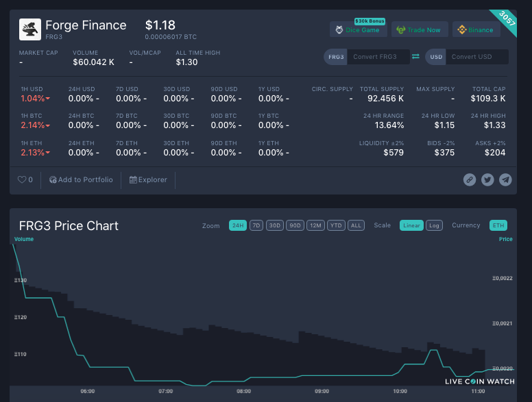Share on Twitter via bird icon
The height and width of the screenshot is (402, 532).
click(x=487, y=179)
